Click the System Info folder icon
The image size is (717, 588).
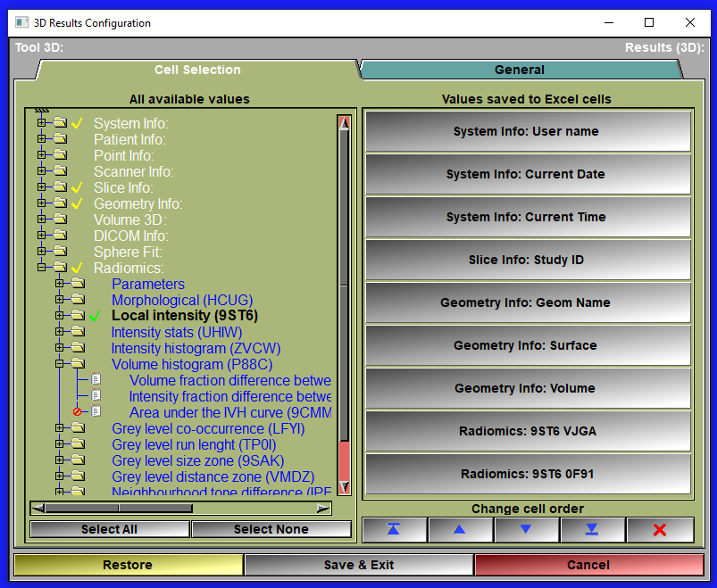60,122
